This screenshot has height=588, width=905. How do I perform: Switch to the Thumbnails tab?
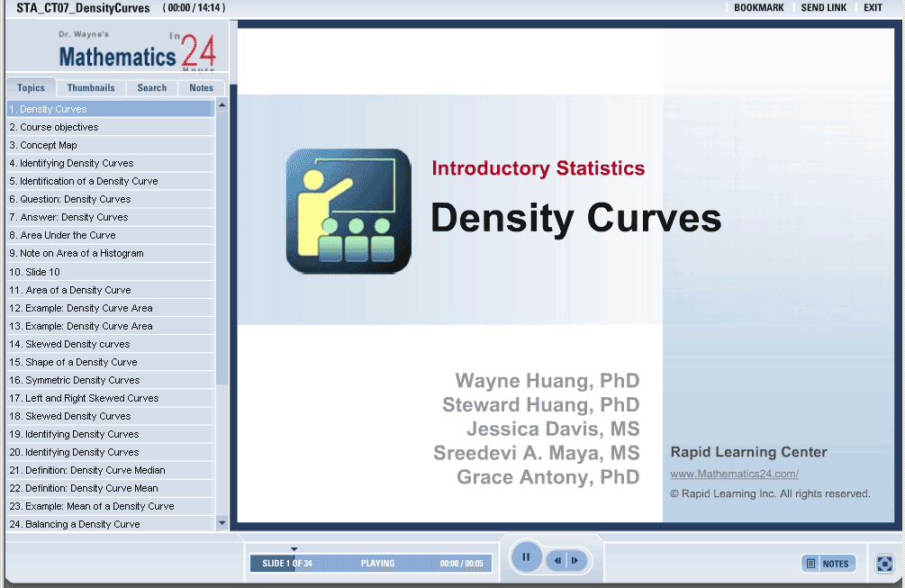91,88
